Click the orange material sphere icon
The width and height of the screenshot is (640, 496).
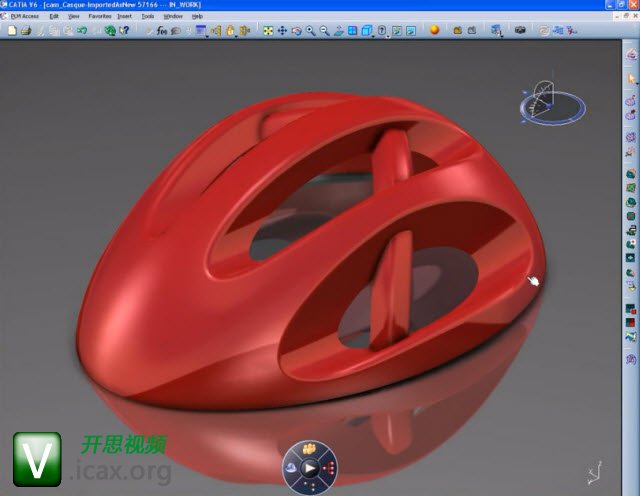(435, 30)
